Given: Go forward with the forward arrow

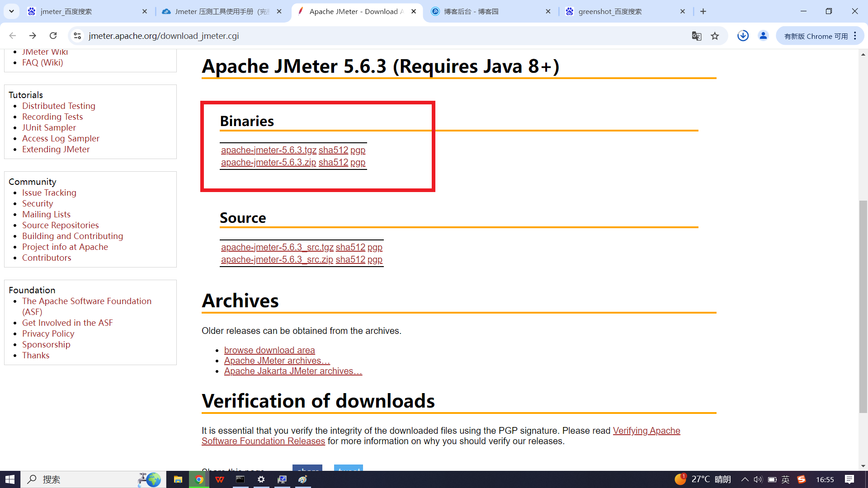Looking at the screenshot, I should (x=33, y=36).
